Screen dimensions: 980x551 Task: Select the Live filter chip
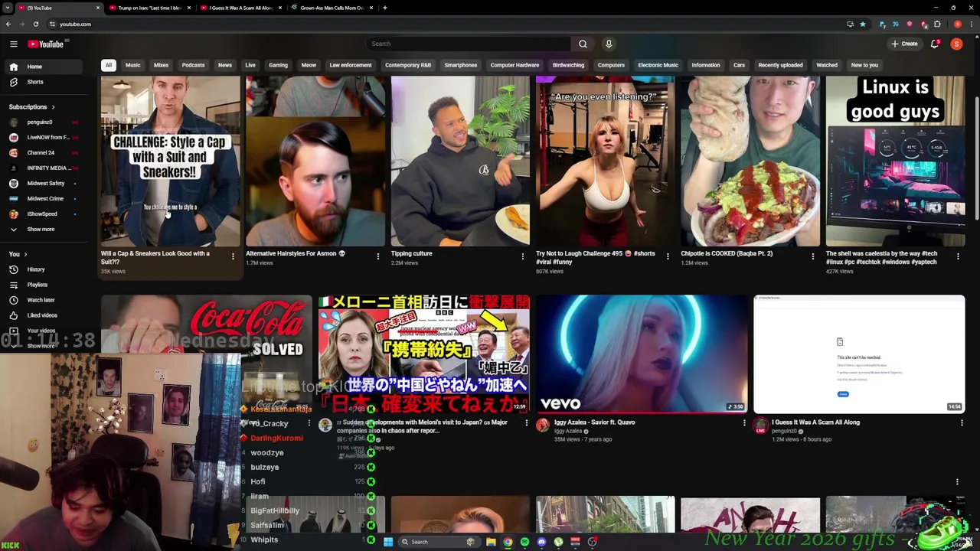pyautogui.click(x=250, y=65)
